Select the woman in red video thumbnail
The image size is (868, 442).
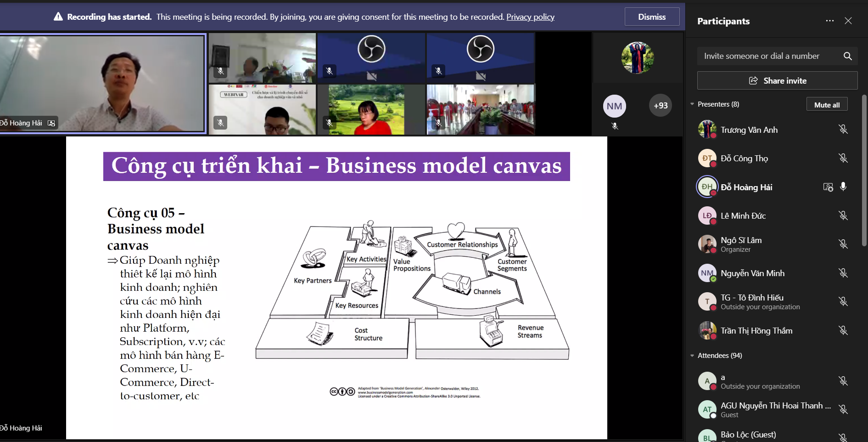pyautogui.click(x=371, y=110)
